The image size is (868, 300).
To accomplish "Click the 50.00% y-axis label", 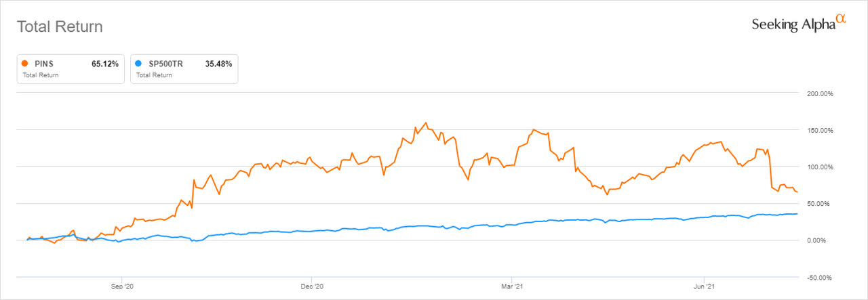I will [x=818, y=204].
